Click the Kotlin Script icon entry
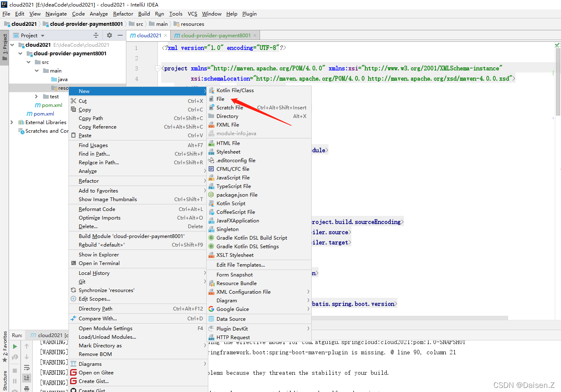This screenshot has height=392, width=561. (x=211, y=204)
